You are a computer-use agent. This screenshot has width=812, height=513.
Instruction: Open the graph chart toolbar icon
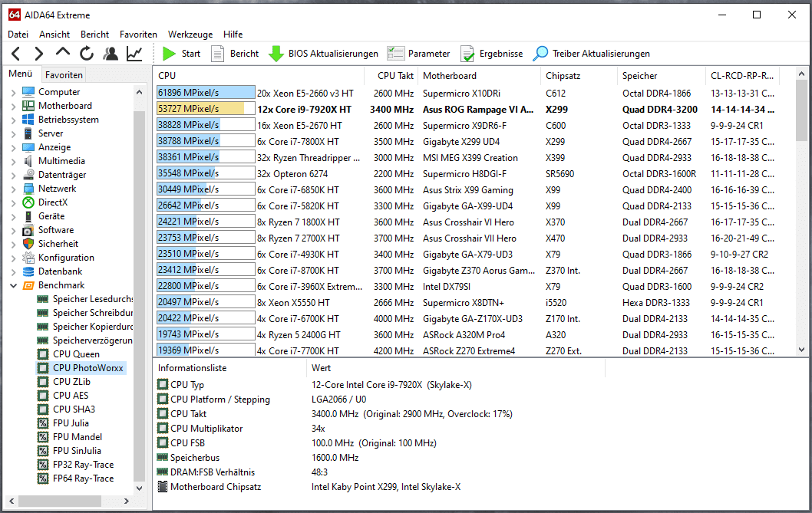tap(134, 54)
